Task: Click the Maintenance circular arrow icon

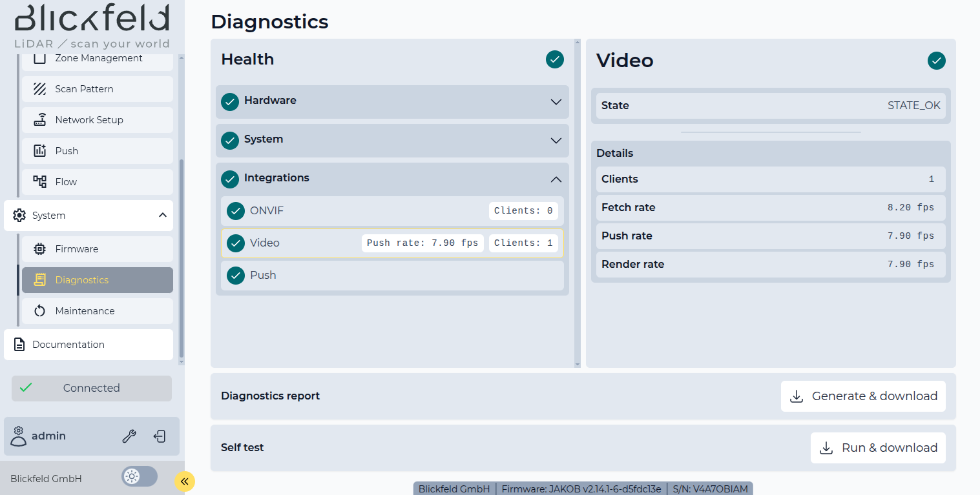Action: (40, 311)
